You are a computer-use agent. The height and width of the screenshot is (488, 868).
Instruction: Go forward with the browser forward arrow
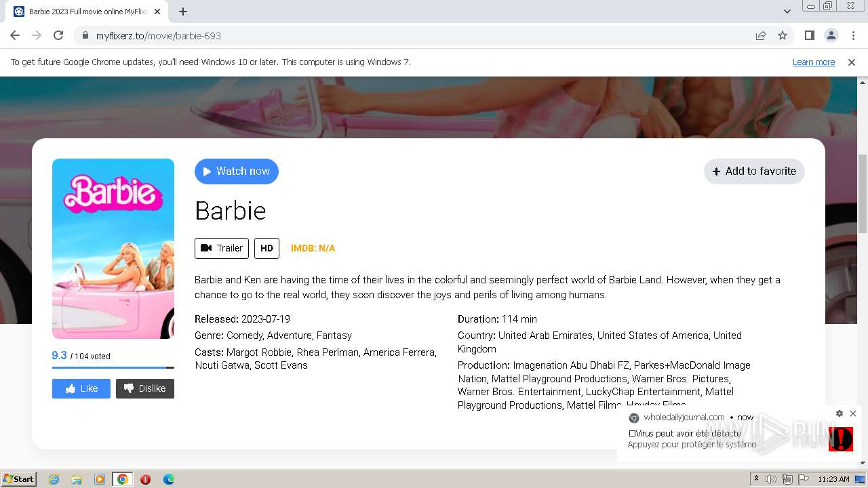coord(37,35)
